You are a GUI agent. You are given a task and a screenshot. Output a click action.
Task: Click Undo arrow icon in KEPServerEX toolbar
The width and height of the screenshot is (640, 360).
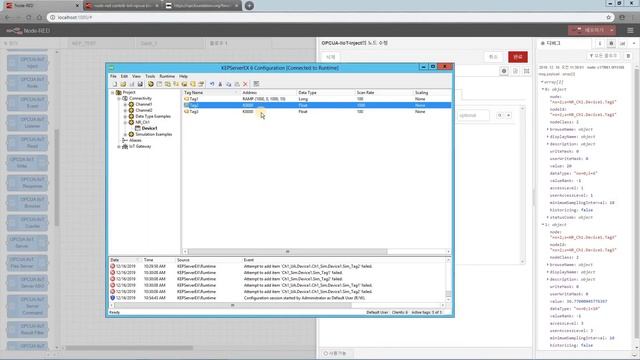212,84
